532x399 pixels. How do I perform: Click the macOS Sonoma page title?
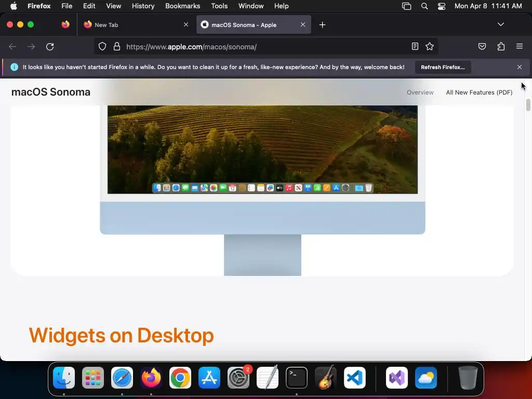pos(51,92)
